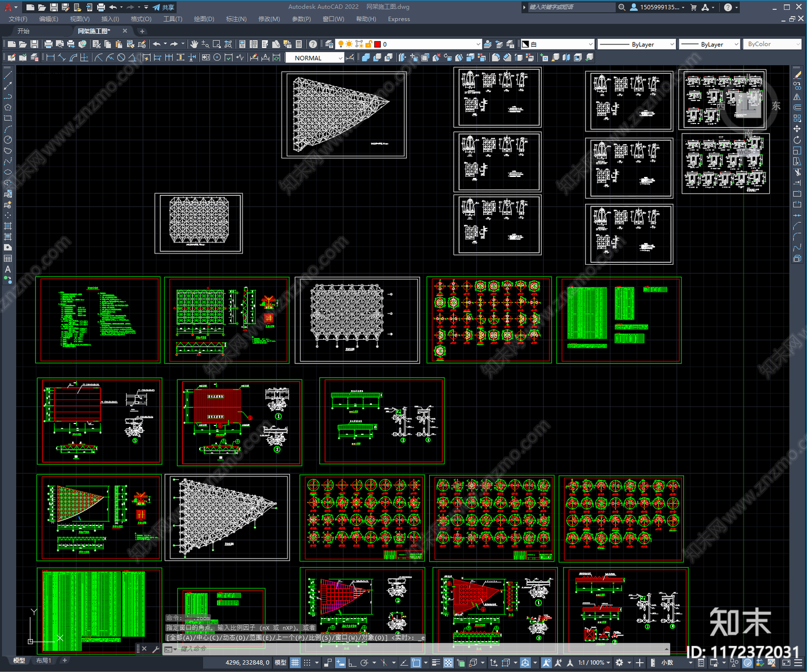
Task: Expand the layer dropdown showing layer 0
Action: click(x=478, y=44)
